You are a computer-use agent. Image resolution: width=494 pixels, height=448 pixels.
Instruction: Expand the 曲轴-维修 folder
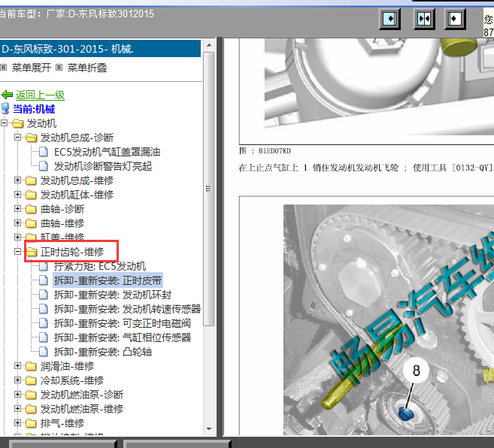point(17,223)
